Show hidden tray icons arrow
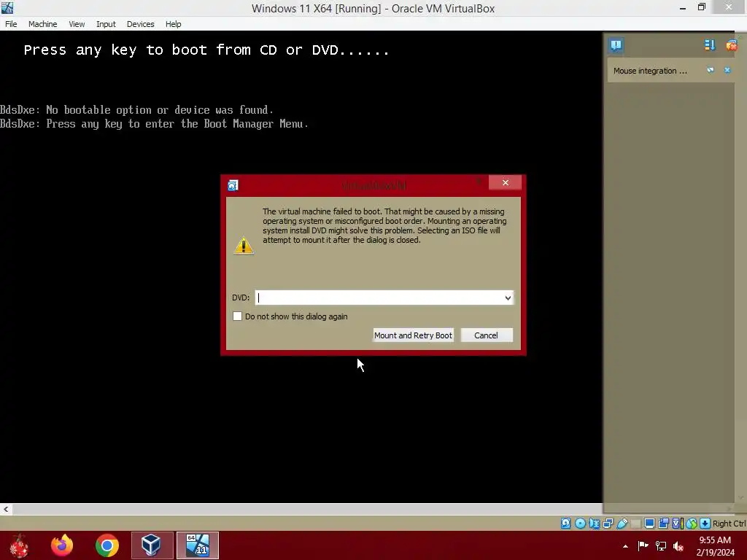The height and width of the screenshot is (560, 747). pos(625,546)
